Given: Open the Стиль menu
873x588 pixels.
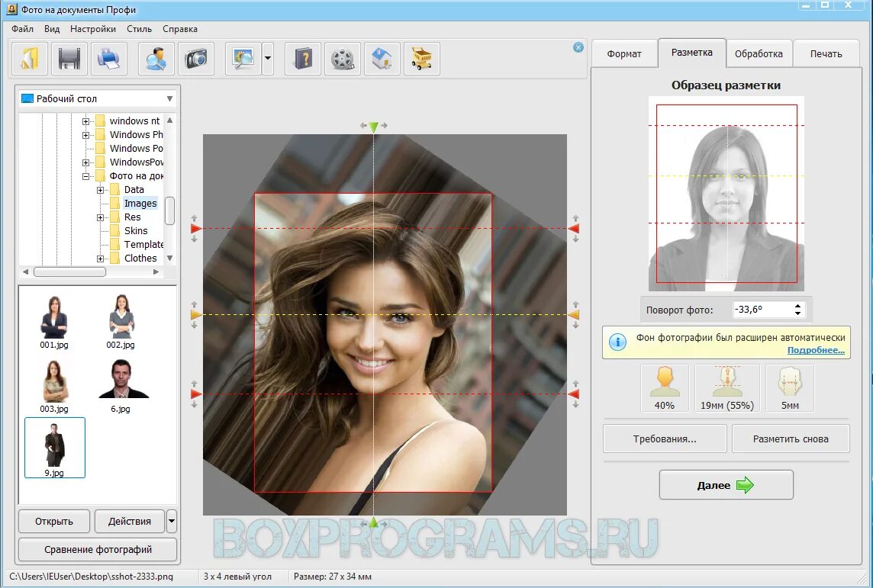Looking at the screenshot, I should tap(139, 29).
